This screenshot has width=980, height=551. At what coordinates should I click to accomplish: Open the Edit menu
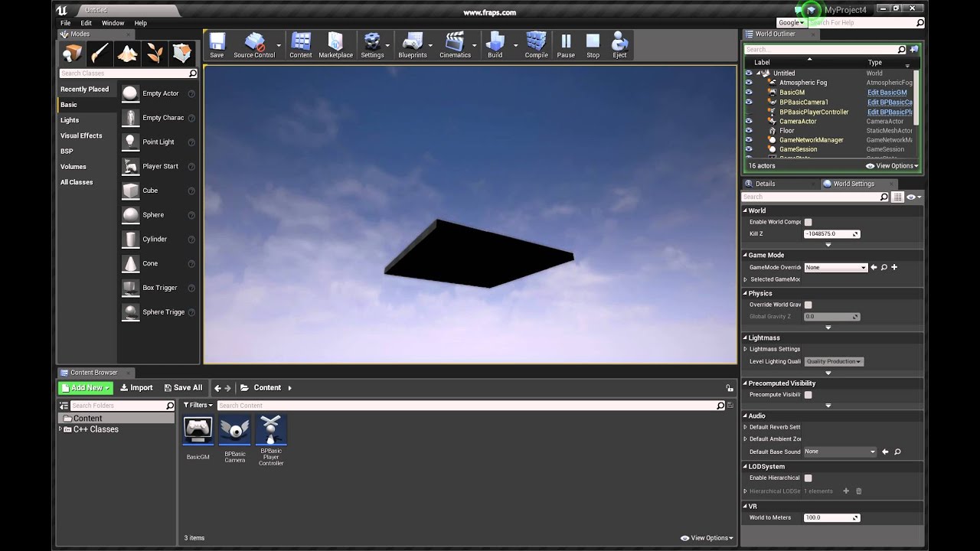point(87,23)
